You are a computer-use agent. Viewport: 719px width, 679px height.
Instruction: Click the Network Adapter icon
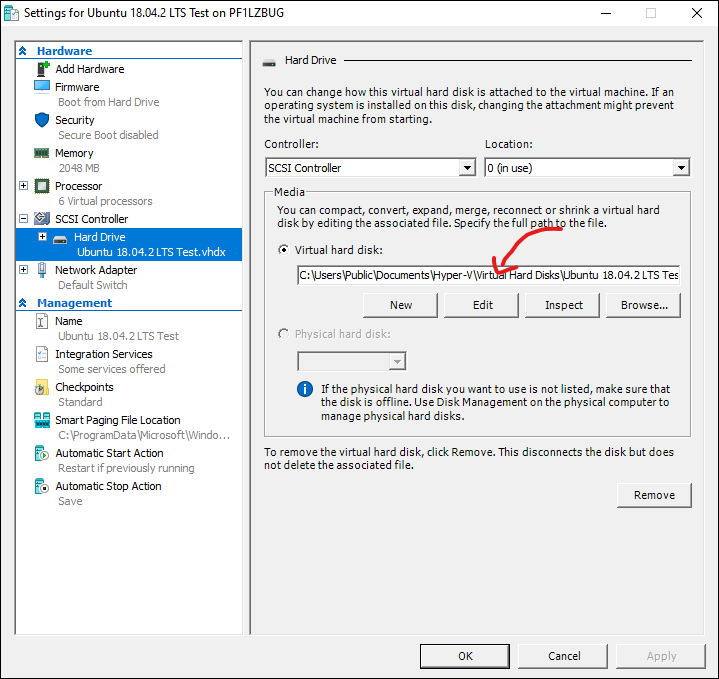[x=42, y=270]
